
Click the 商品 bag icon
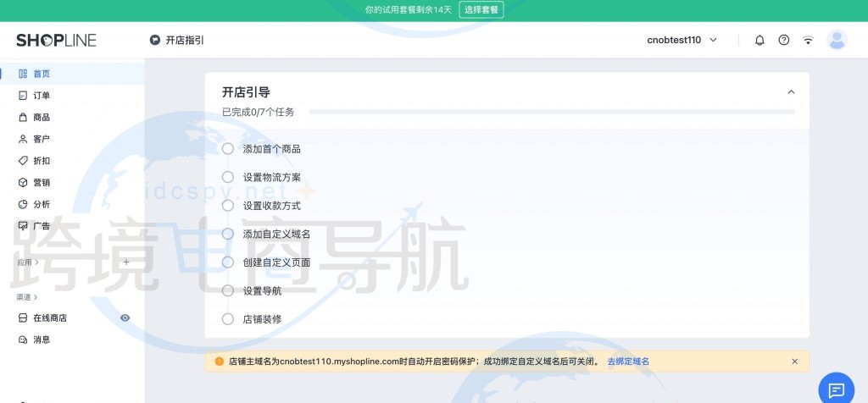click(x=23, y=117)
